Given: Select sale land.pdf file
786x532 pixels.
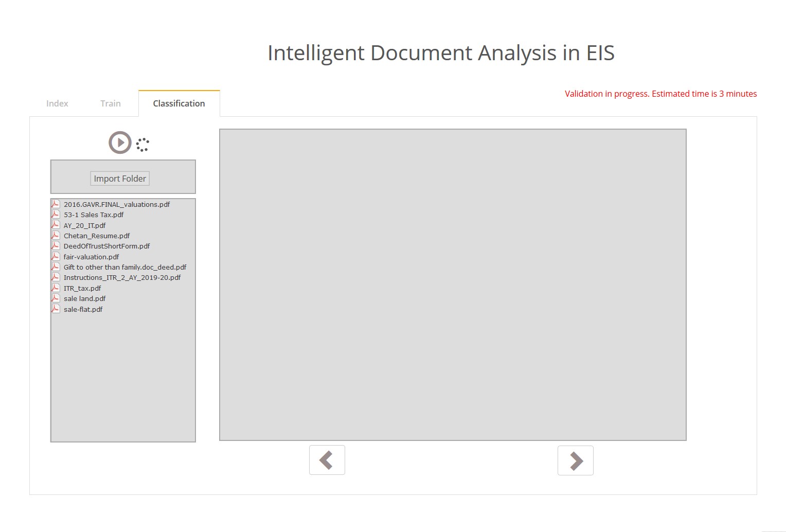Looking at the screenshot, I should [85, 298].
